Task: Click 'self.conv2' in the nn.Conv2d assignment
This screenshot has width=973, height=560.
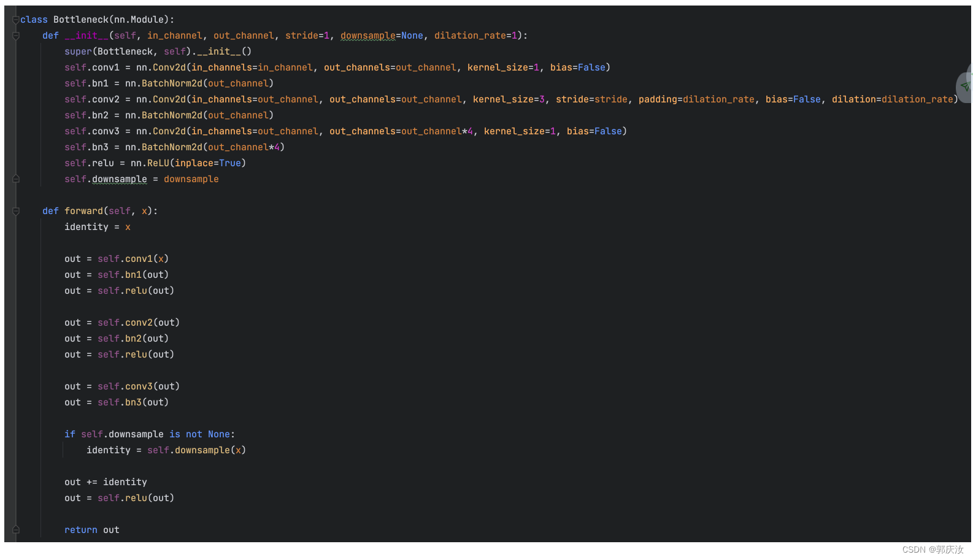Action: (x=92, y=99)
